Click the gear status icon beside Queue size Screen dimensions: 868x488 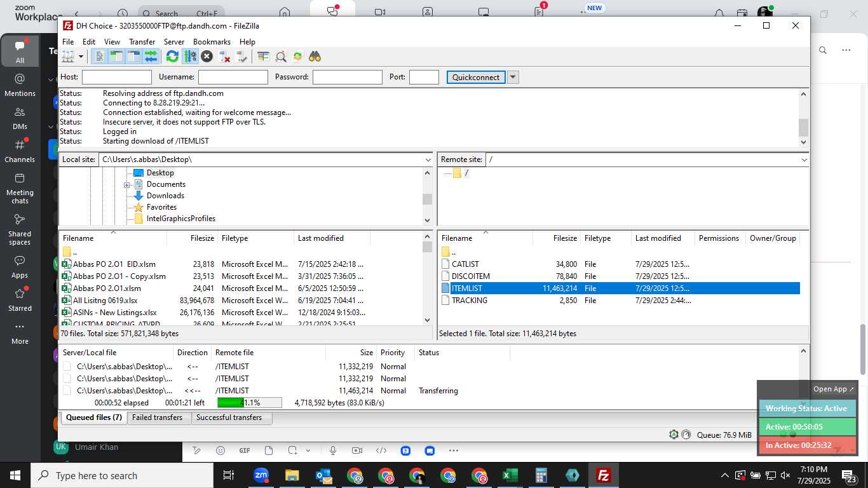674,435
